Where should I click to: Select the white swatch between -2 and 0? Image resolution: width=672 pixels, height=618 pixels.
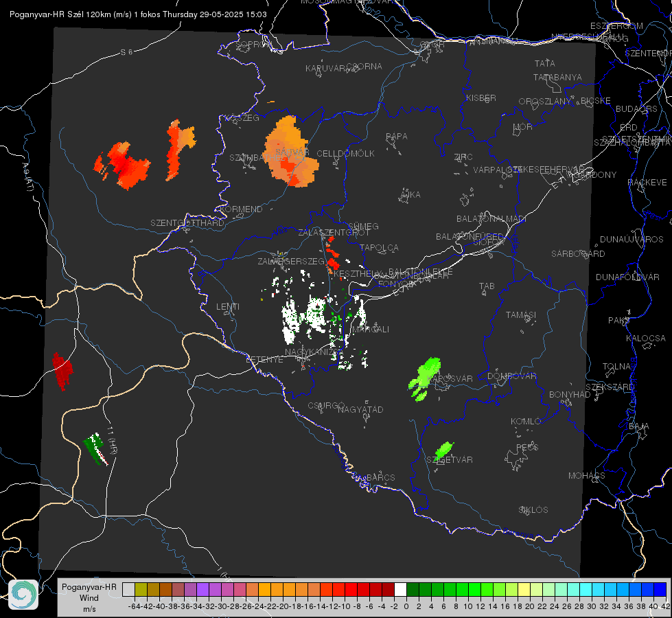click(400, 589)
